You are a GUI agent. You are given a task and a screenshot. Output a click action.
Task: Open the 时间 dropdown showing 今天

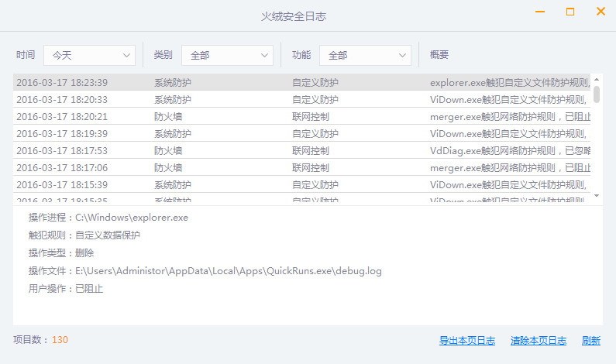coord(89,55)
